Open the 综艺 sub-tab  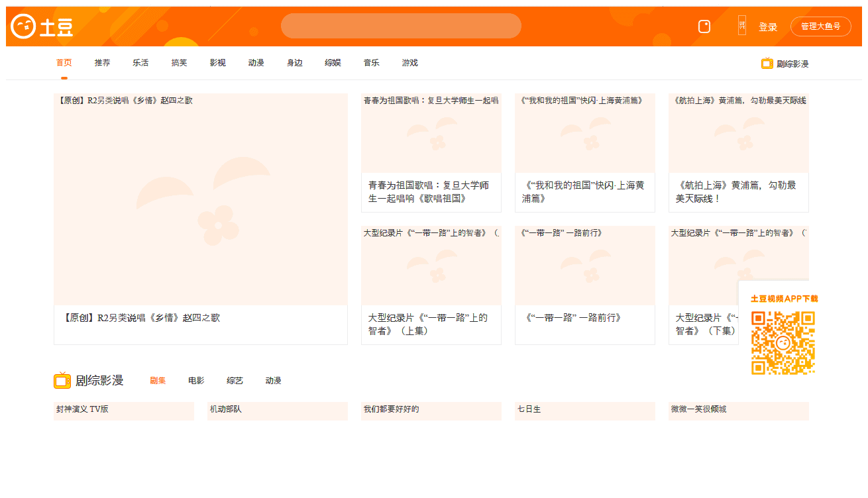click(x=235, y=381)
